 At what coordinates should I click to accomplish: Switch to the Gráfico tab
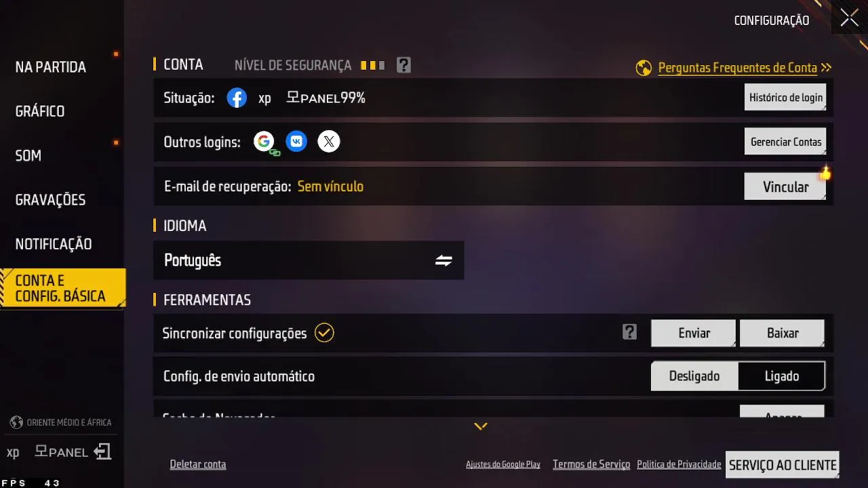click(40, 111)
